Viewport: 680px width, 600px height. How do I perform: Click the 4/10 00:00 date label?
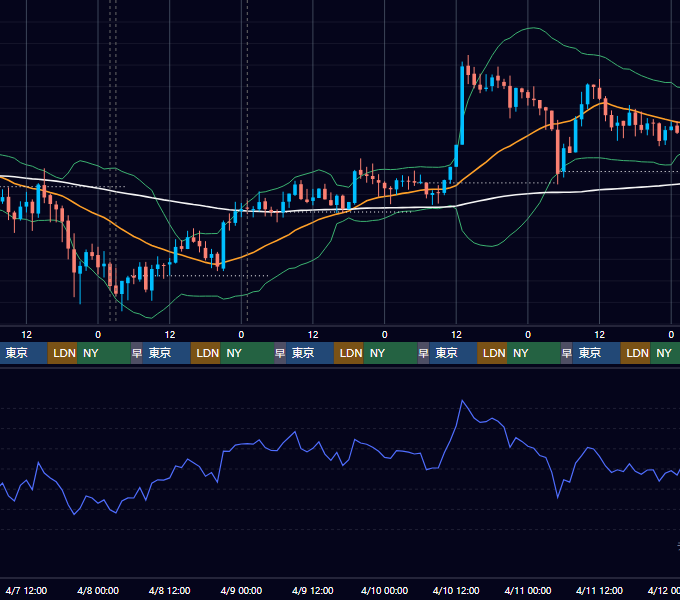(384, 590)
